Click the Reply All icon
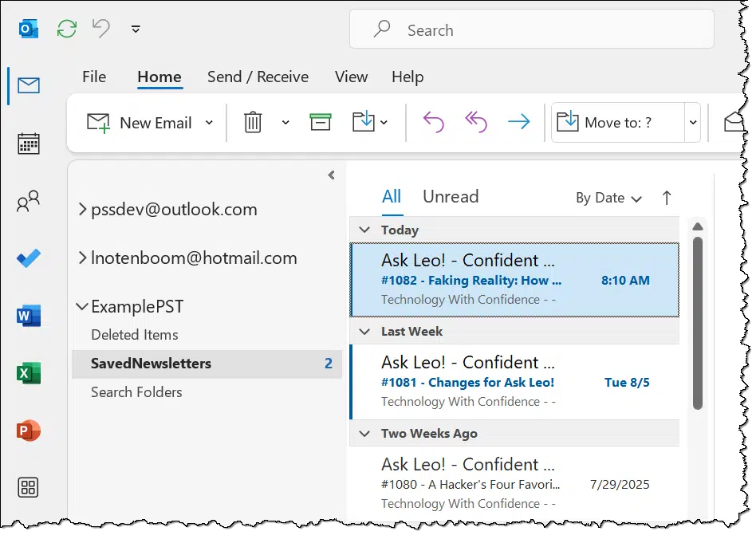 click(x=476, y=122)
